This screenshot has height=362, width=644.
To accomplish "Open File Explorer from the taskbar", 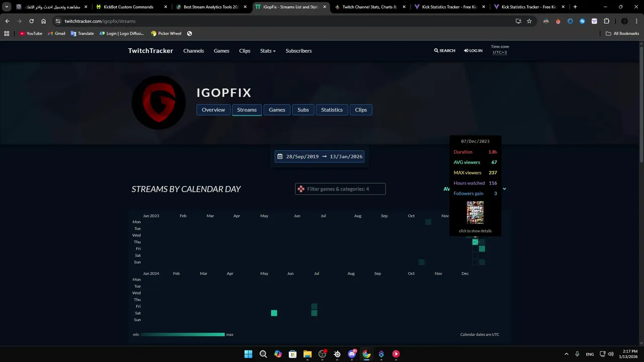I will tap(307, 354).
